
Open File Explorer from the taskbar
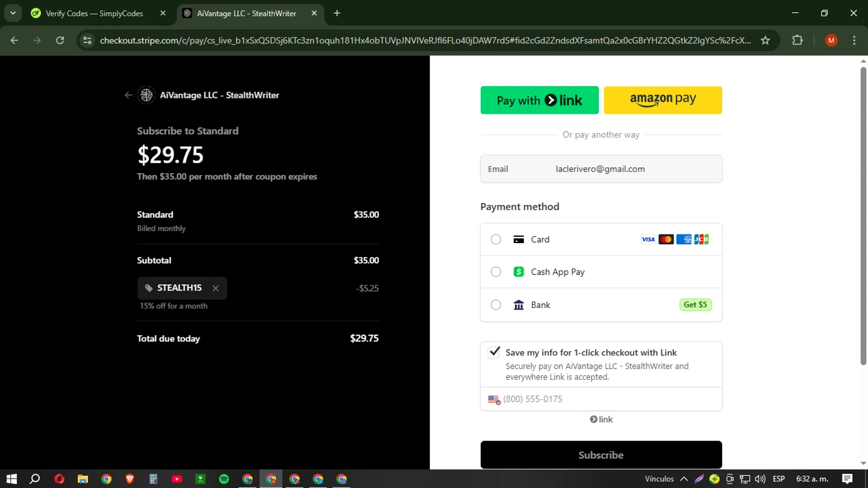83,479
